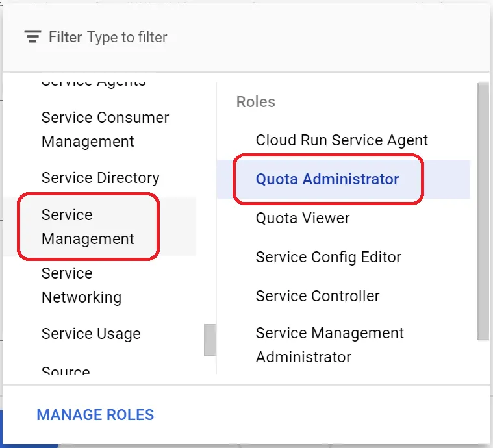Select the Service Usage category
493x448 pixels.
91,334
